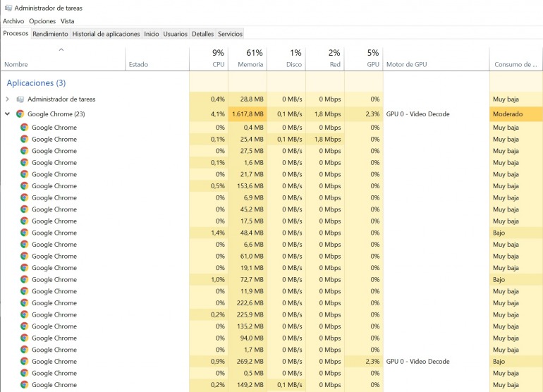Select the Procesos tab
Viewport: 543px width, 392px height.
tap(16, 34)
